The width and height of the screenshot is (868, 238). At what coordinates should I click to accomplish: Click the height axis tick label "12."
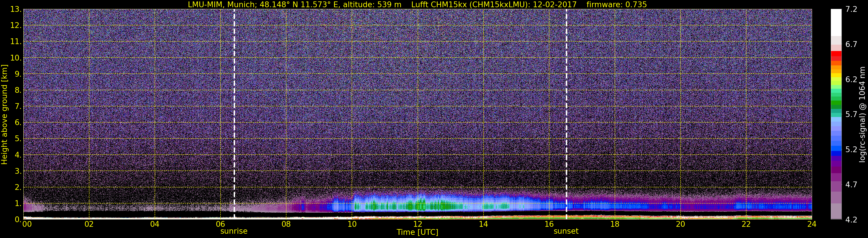16,26
